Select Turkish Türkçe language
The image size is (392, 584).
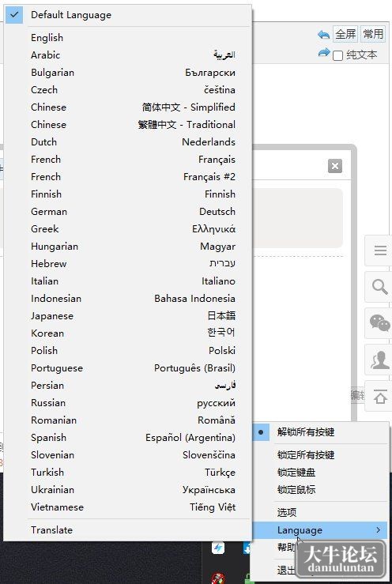click(128, 473)
